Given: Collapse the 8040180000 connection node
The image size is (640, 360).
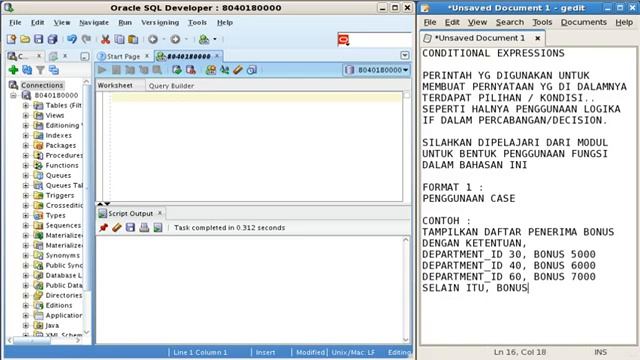Looking at the screenshot, I should pos(13,96).
